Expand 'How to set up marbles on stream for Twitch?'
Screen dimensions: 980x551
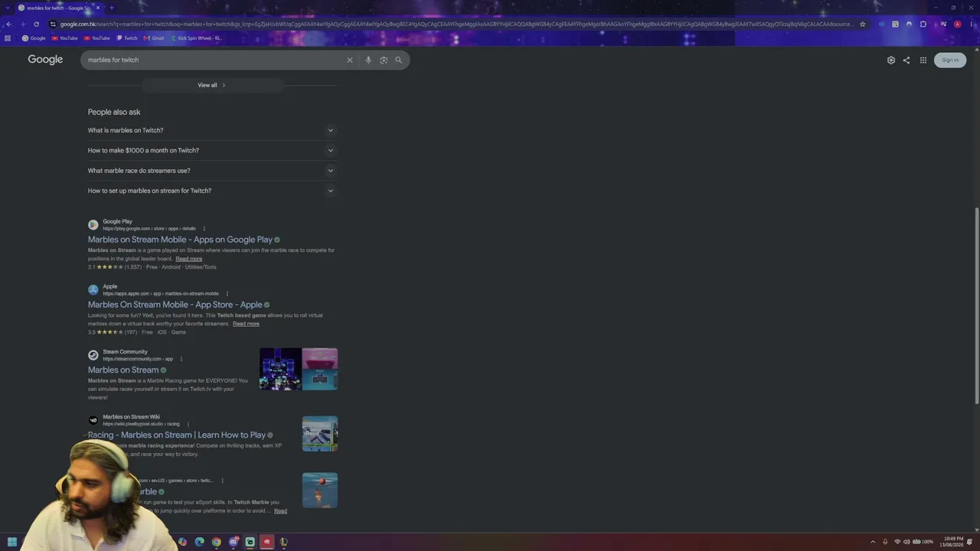click(211, 191)
